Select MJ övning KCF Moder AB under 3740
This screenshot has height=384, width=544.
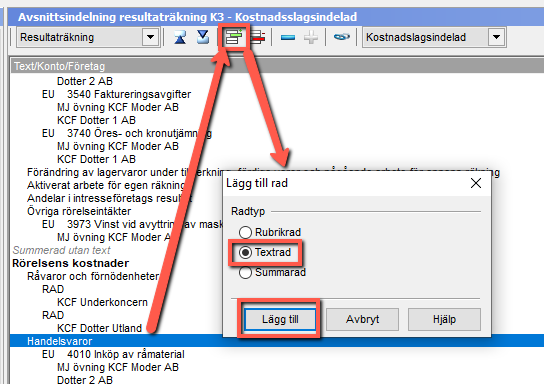click(118, 146)
